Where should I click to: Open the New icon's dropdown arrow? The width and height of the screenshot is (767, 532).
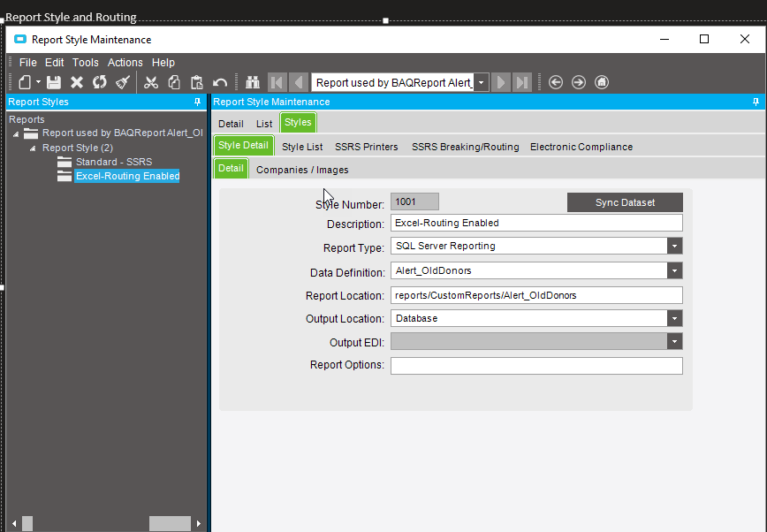pyautogui.click(x=38, y=82)
